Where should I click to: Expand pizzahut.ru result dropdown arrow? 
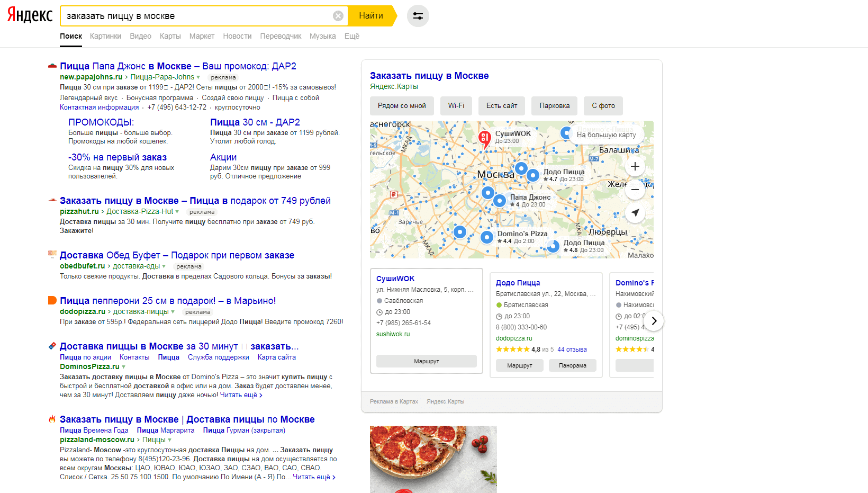(x=177, y=212)
